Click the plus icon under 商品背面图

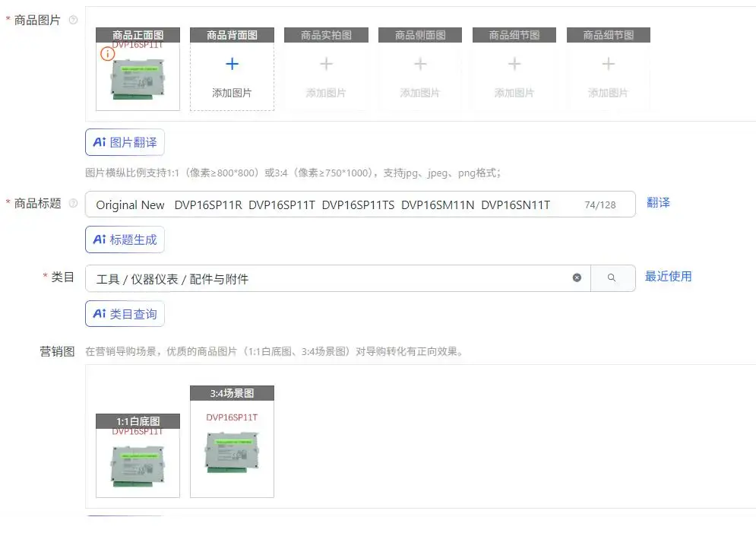232,64
